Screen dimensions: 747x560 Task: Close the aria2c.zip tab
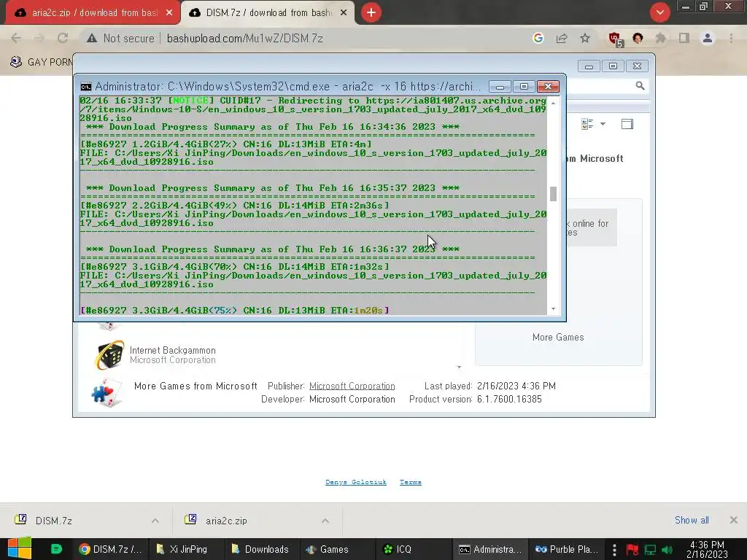click(x=169, y=13)
